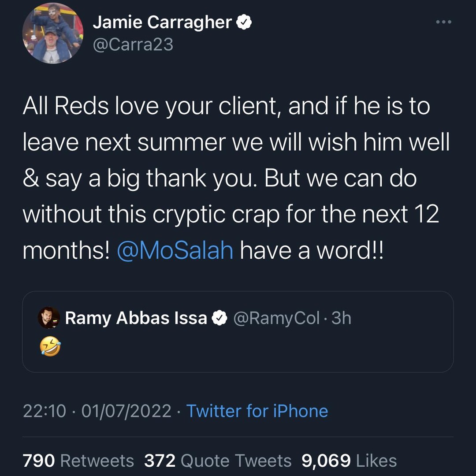Click the 01/07/2022 date
Screen dimensions: 476x476
point(126,411)
